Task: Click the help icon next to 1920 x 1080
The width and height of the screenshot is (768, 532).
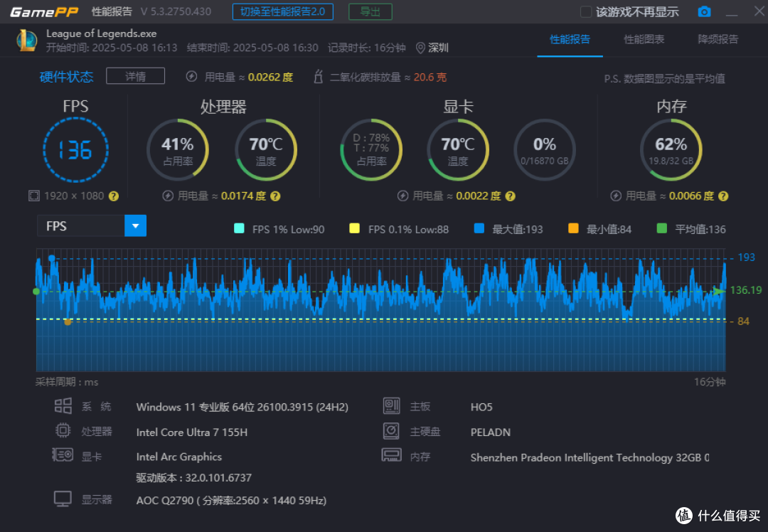Action: [x=114, y=196]
